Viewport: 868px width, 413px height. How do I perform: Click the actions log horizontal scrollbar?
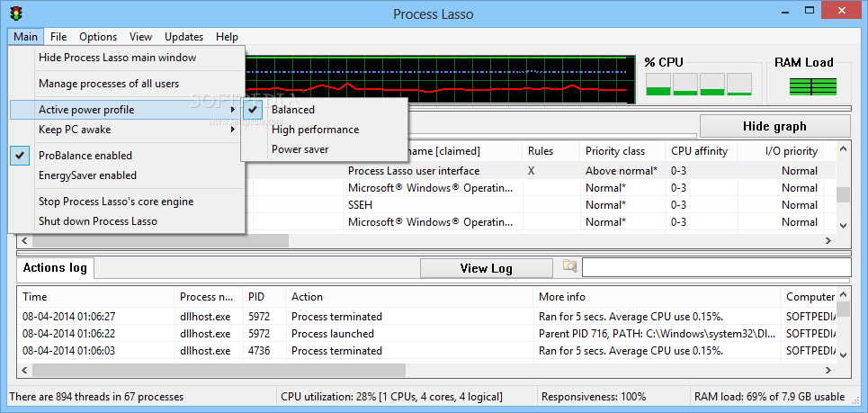(219, 371)
